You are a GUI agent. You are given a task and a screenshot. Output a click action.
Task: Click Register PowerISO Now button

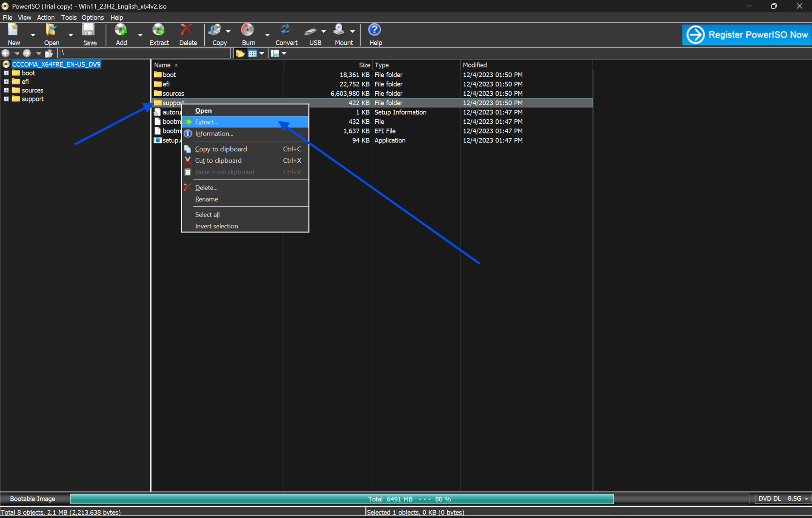coord(746,35)
